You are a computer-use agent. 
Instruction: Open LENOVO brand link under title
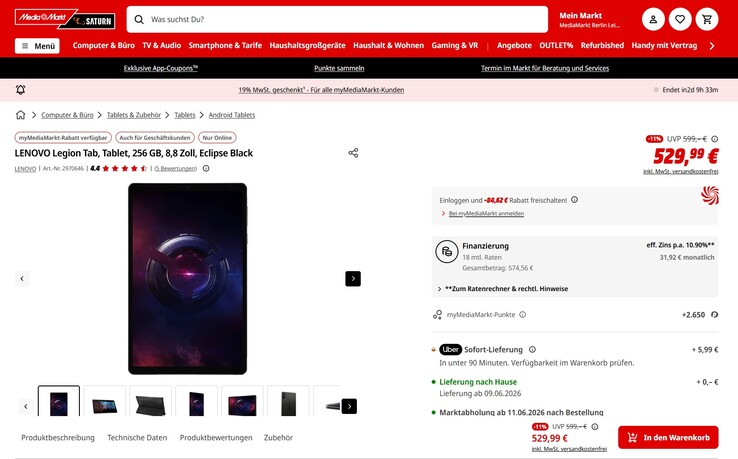[x=25, y=169]
